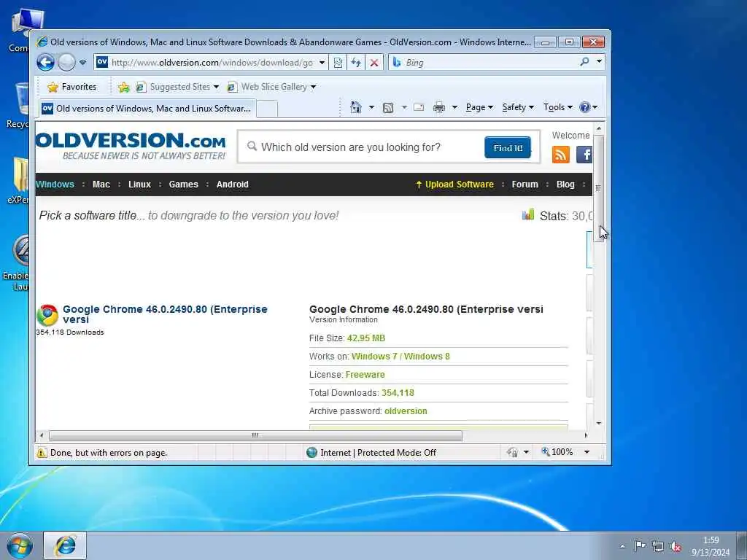Click the Print icon

click(x=438, y=108)
